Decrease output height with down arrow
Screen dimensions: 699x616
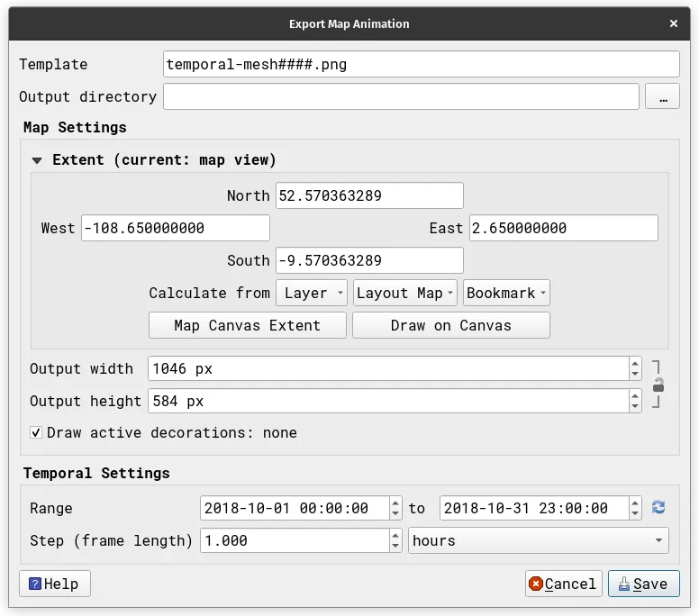[634, 406]
